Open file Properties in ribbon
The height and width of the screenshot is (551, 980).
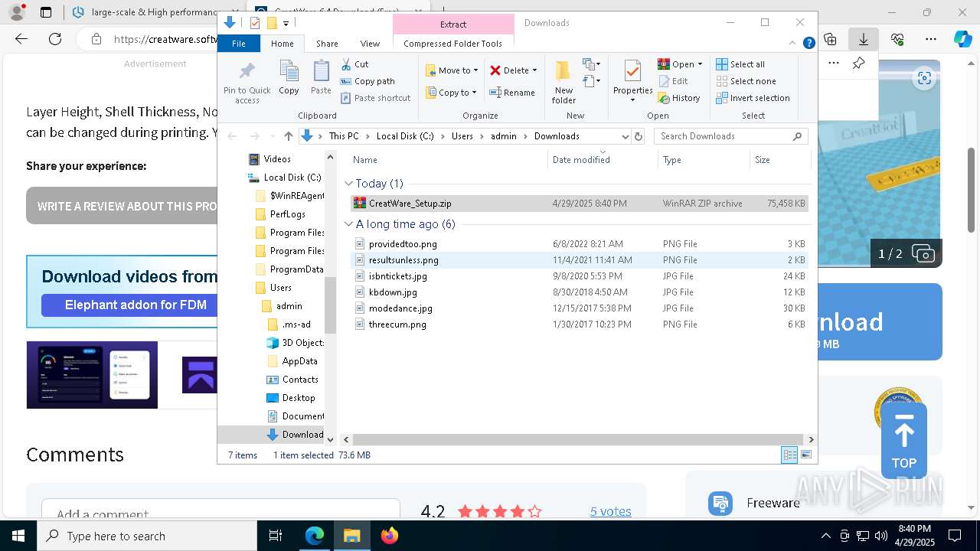pyautogui.click(x=632, y=81)
